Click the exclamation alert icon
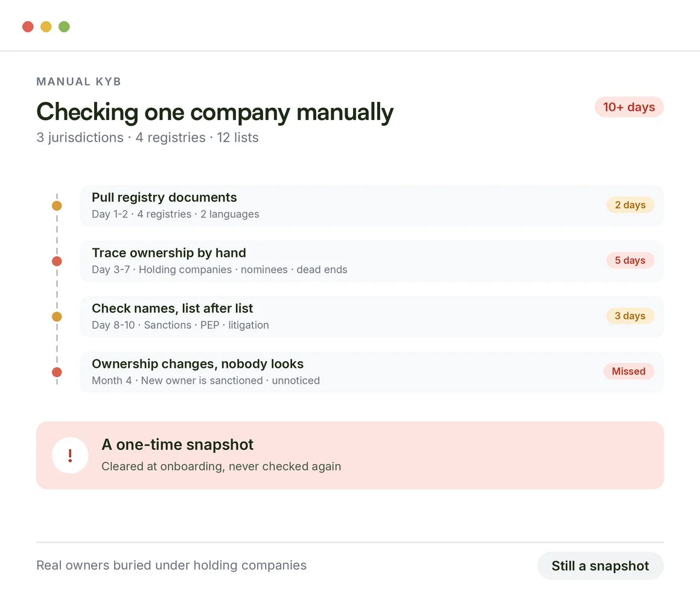The height and width of the screenshot is (603, 700). [x=70, y=455]
